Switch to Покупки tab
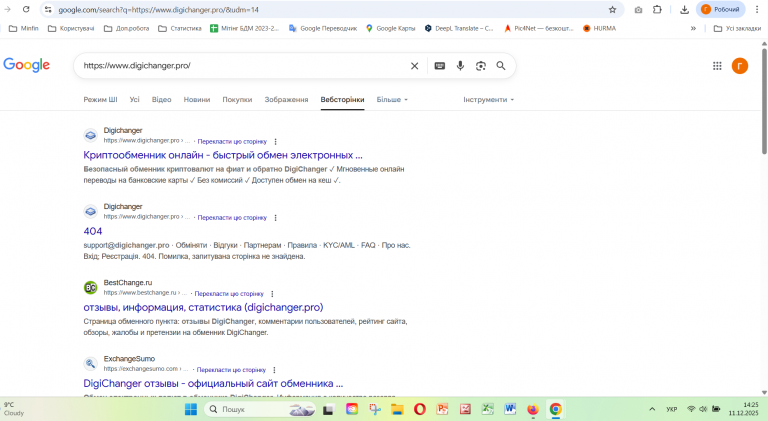This screenshot has height=421, width=768. coord(237,99)
